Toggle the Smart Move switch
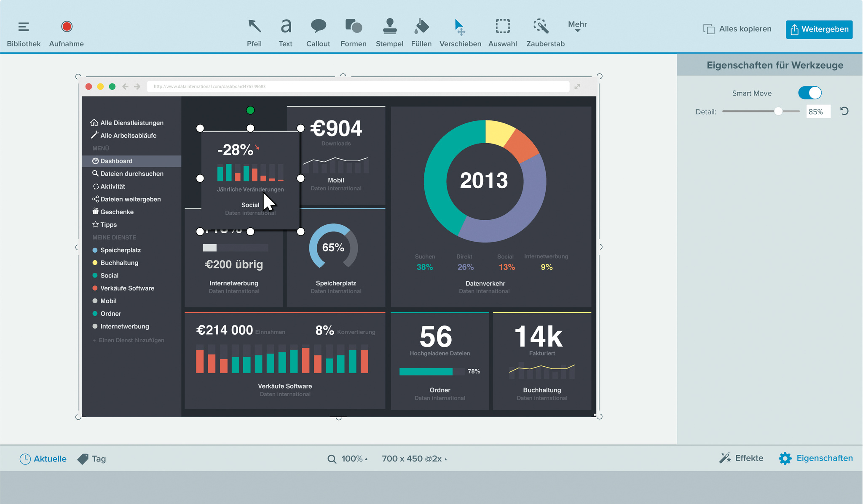 [x=809, y=93]
